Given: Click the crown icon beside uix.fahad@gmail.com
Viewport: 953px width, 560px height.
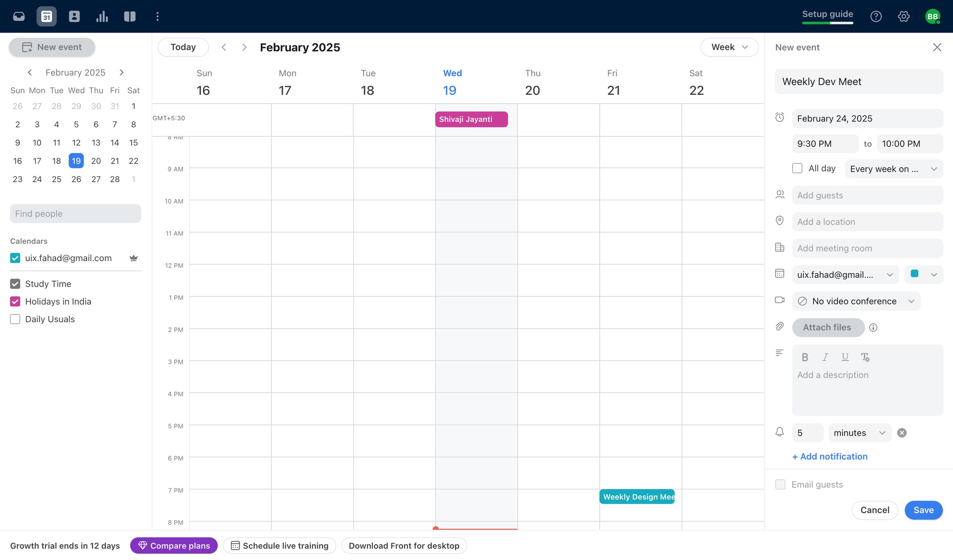Looking at the screenshot, I should [x=133, y=258].
